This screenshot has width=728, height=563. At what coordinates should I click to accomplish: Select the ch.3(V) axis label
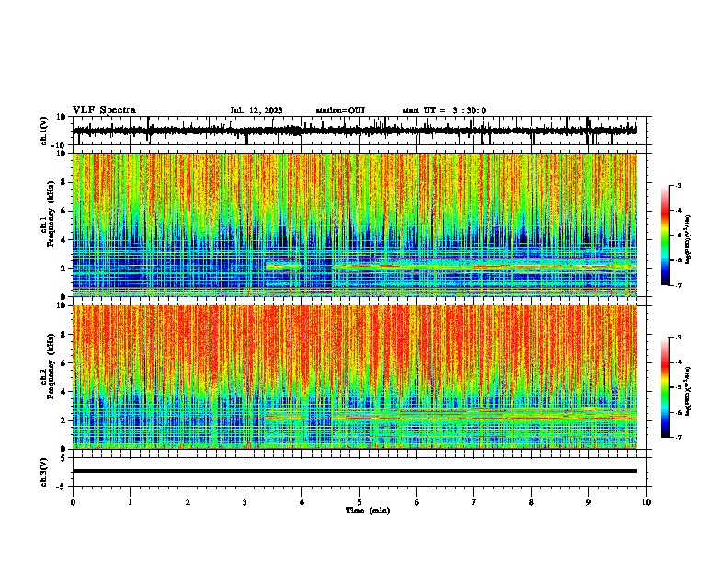(44, 472)
